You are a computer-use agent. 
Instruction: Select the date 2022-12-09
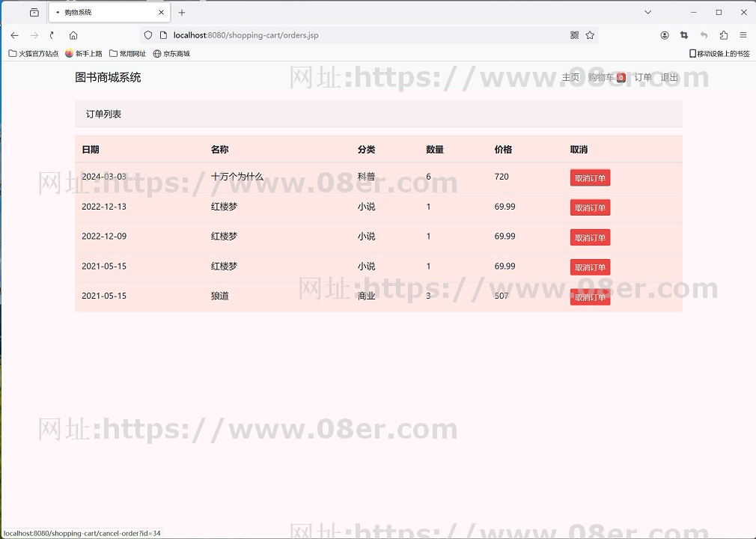pos(104,237)
